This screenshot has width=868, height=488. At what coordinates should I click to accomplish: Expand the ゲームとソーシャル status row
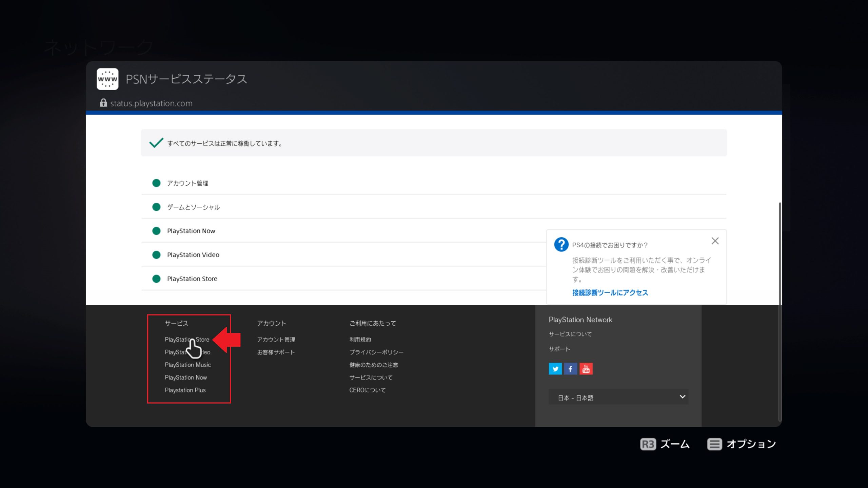[x=434, y=207]
